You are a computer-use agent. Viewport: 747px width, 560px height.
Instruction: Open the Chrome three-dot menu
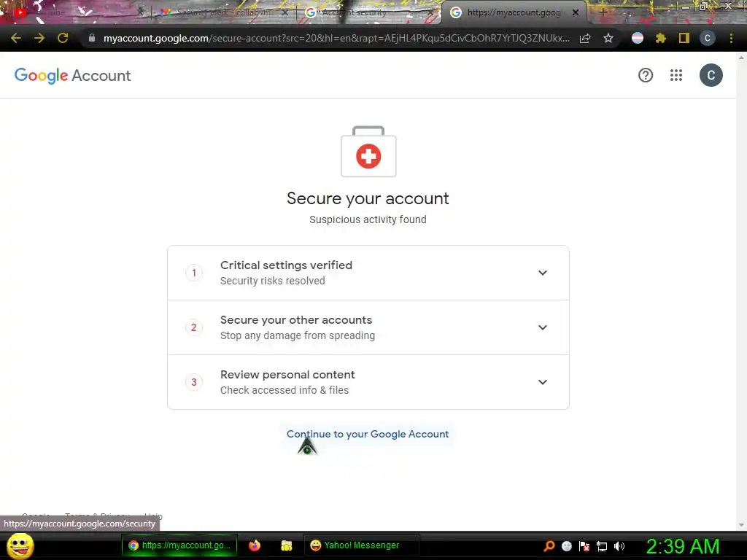(731, 38)
